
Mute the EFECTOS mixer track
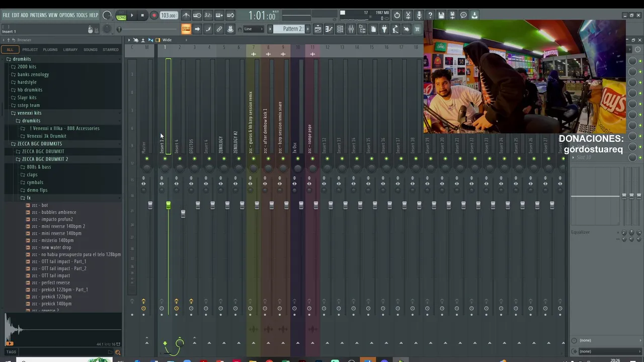click(x=194, y=159)
